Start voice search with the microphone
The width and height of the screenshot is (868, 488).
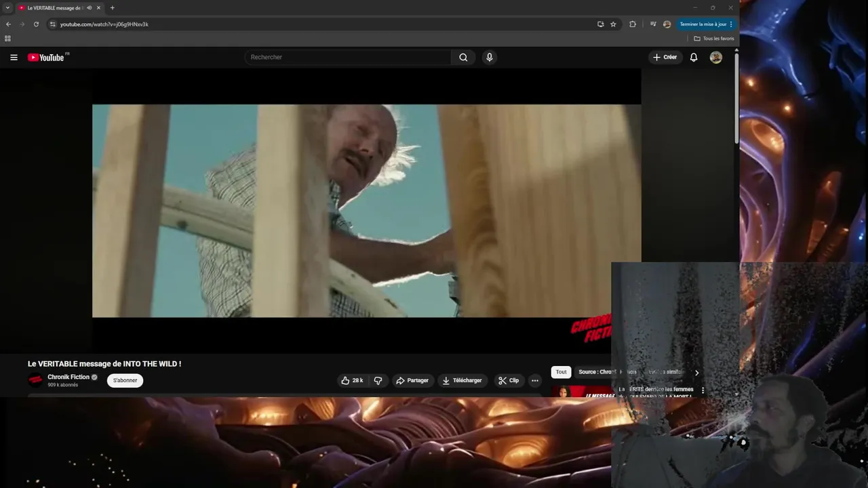coord(489,58)
